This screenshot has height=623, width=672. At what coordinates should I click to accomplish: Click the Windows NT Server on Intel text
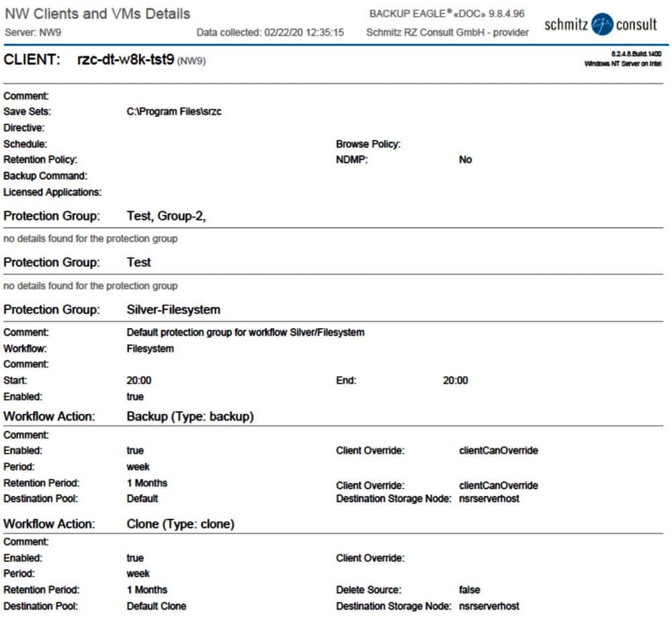(x=623, y=63)
